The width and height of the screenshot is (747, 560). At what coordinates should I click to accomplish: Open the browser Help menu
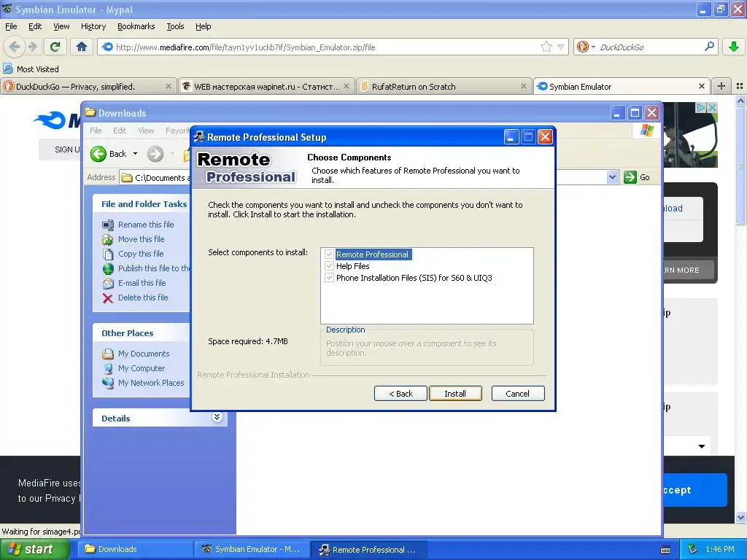pyautogui.click(x=203, y=26)
